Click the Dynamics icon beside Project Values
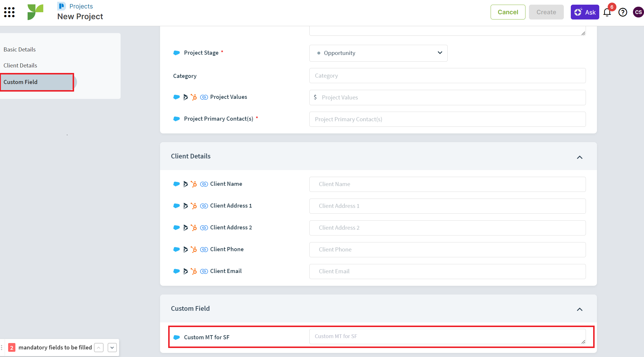 click(186, 97)
